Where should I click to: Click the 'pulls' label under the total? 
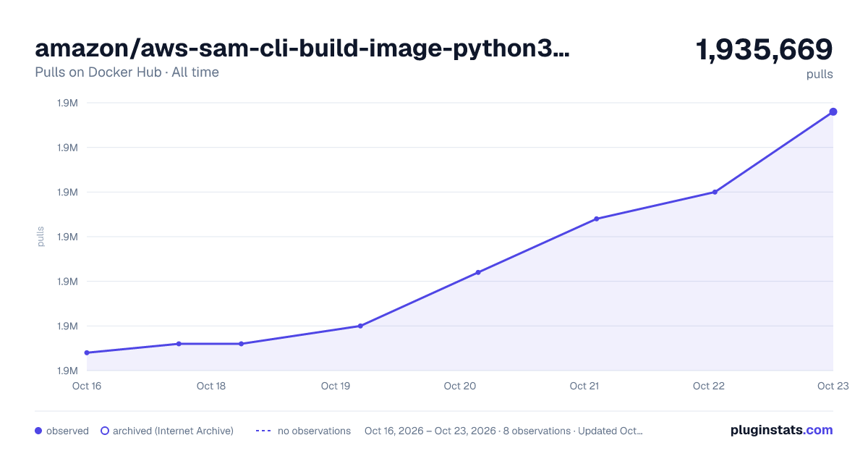820,74
